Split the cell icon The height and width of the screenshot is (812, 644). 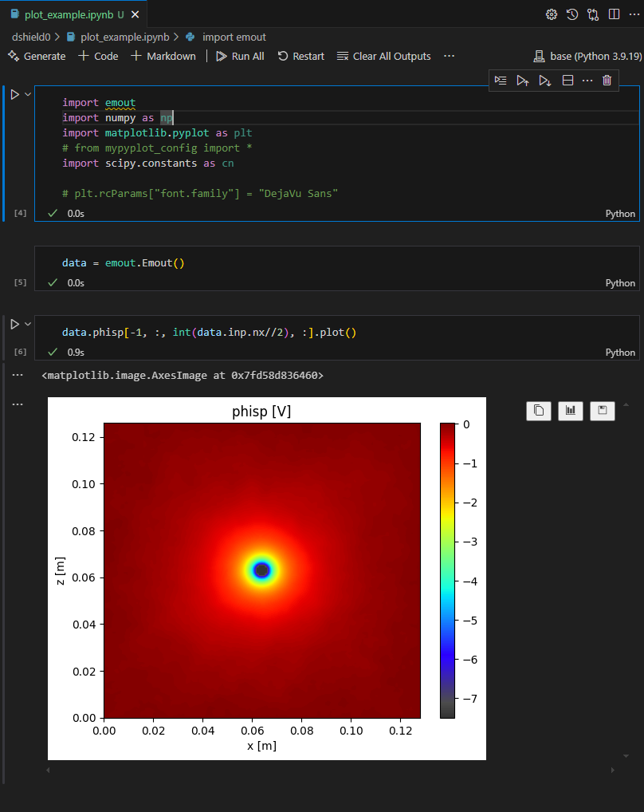(567, 81)
